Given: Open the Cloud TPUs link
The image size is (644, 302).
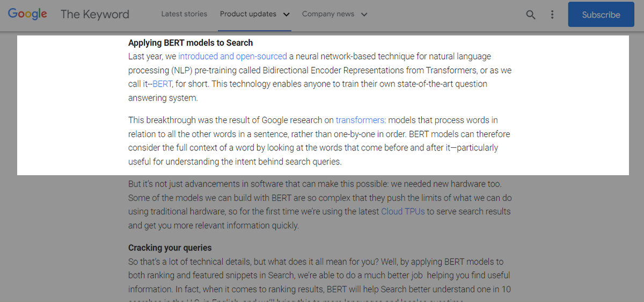Looking at the screenshot, I should click(x=402, y=212).
